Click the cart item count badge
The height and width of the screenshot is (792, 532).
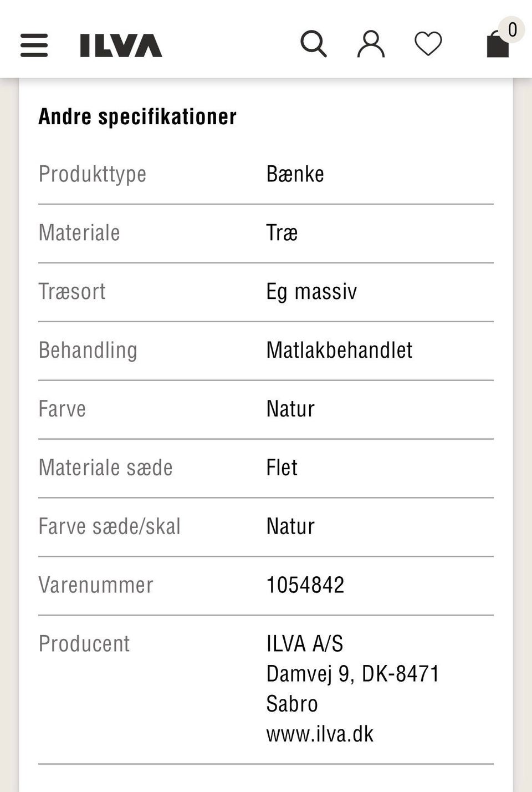coord(512,29)
